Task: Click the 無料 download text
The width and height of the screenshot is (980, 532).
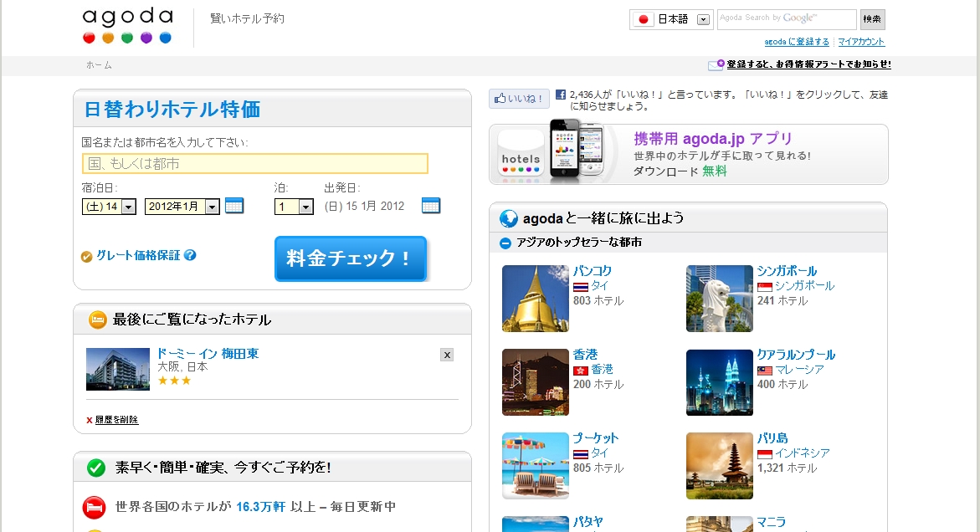Action: (x=715, y=171)
